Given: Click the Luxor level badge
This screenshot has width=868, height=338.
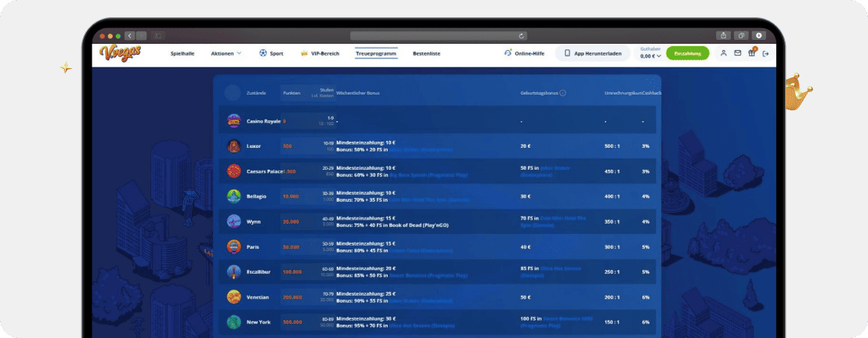Looking at the screenshot, I should pos(233,146).
